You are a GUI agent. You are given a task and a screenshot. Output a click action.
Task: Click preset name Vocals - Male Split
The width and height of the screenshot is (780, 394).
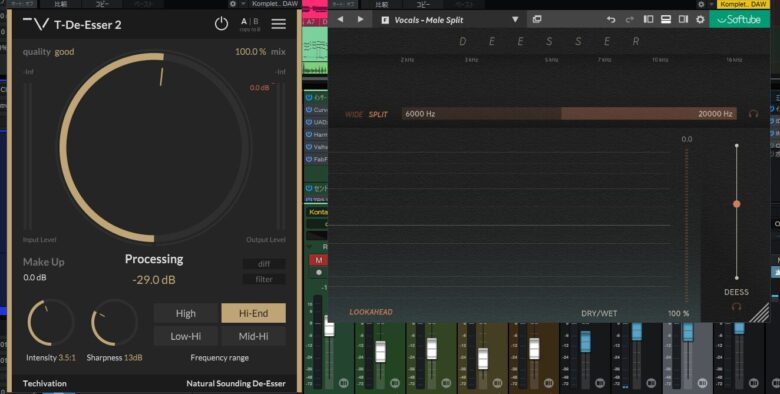pyautogui.click(x=429, y=20)
